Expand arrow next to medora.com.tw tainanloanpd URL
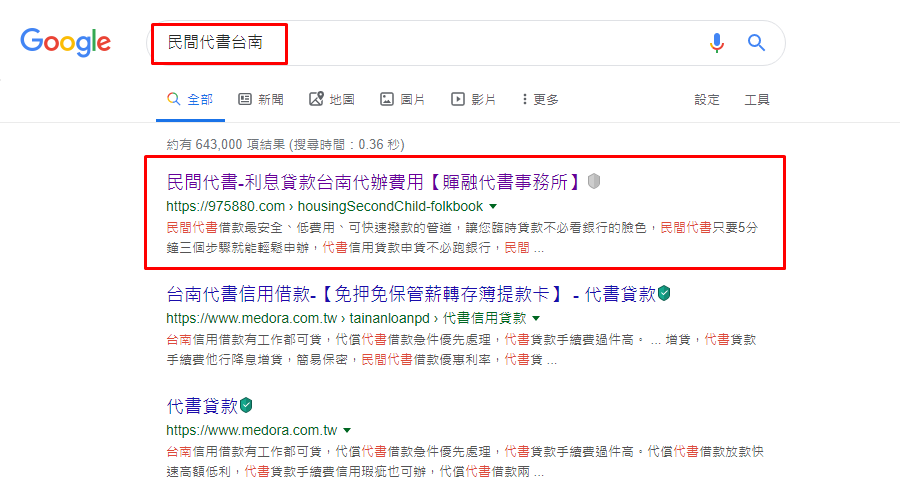The height and width of the screenshot is (492, 900). [x=536, y=318]
